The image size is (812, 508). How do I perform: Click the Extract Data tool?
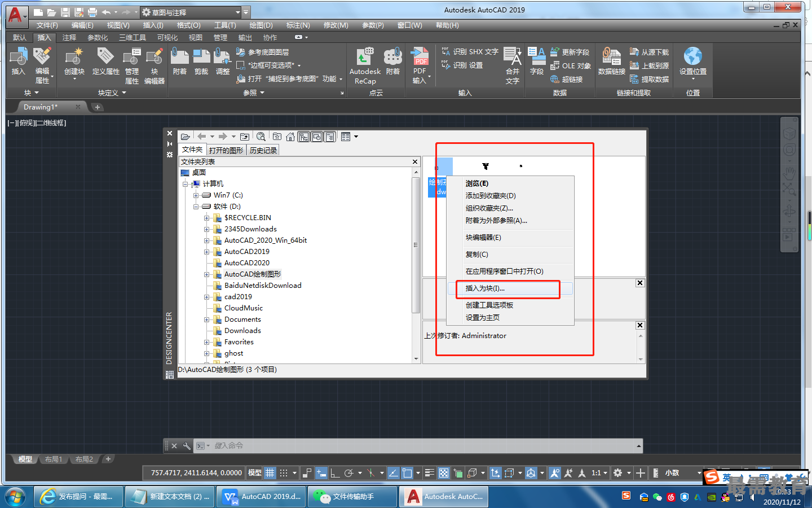(x=649, y=80)
